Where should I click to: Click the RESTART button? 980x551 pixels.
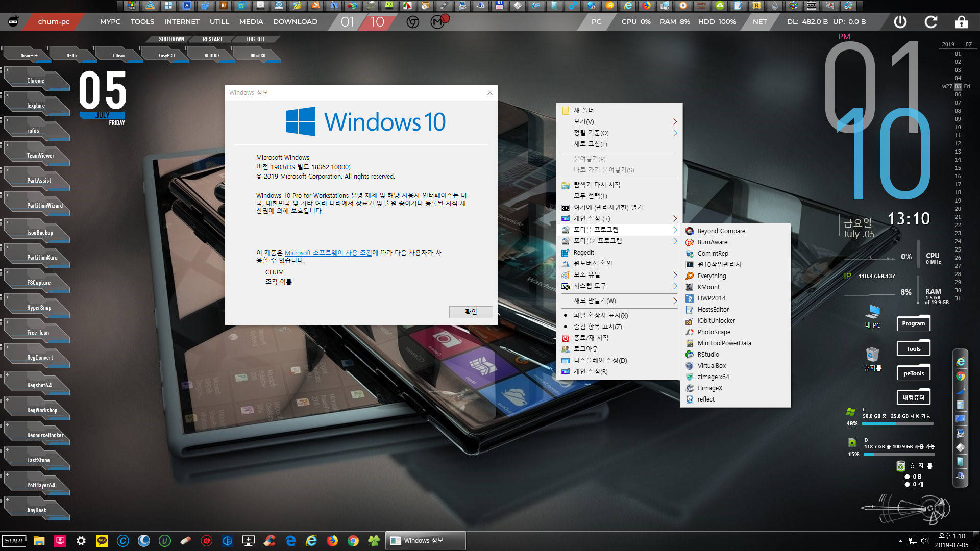pyautogui.click(x=212, y=39)
